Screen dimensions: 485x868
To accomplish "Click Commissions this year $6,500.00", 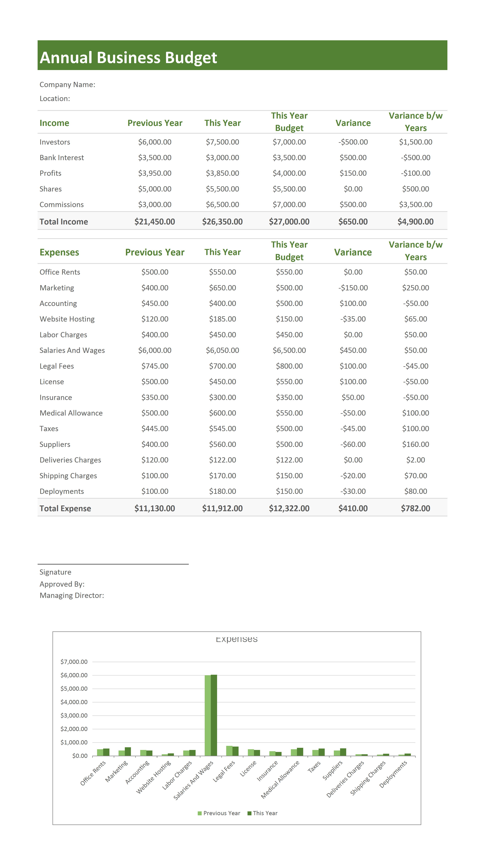I will pos(222,204).
